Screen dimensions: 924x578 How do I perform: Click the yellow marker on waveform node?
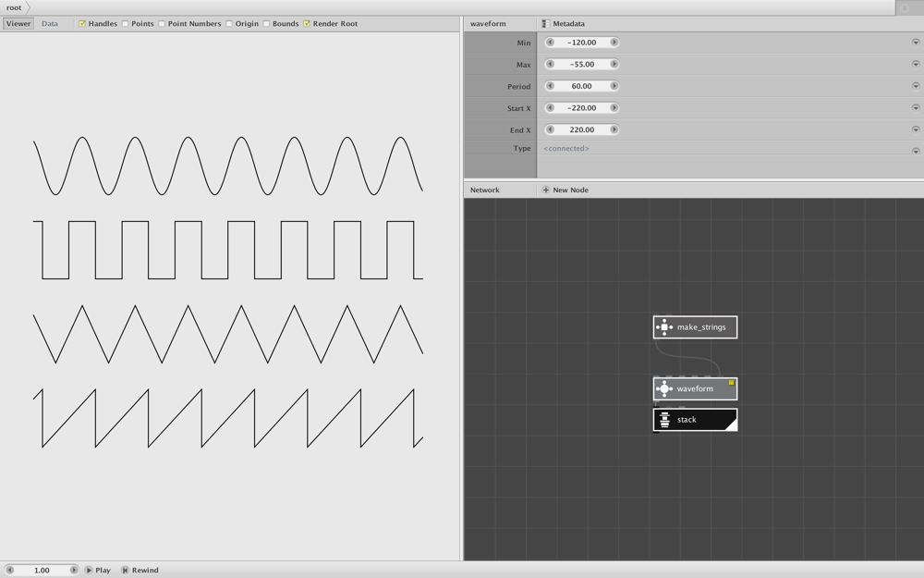click(731, 383)
